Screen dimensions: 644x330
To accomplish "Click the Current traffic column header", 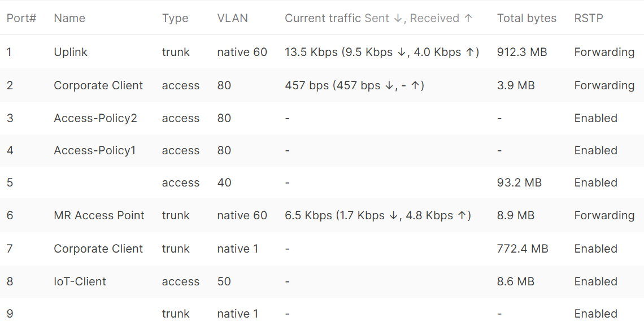I will (x=378, y=18).
